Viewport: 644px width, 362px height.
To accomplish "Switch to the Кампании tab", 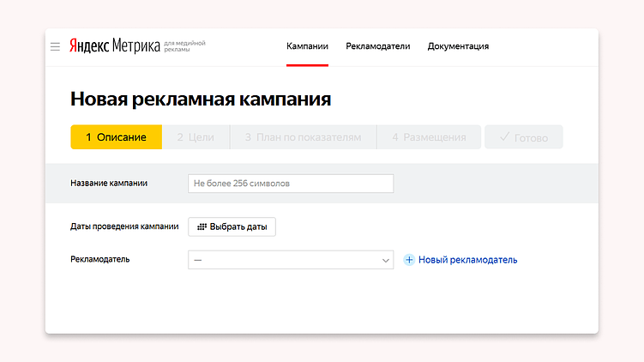I will (x=307, y=46).
